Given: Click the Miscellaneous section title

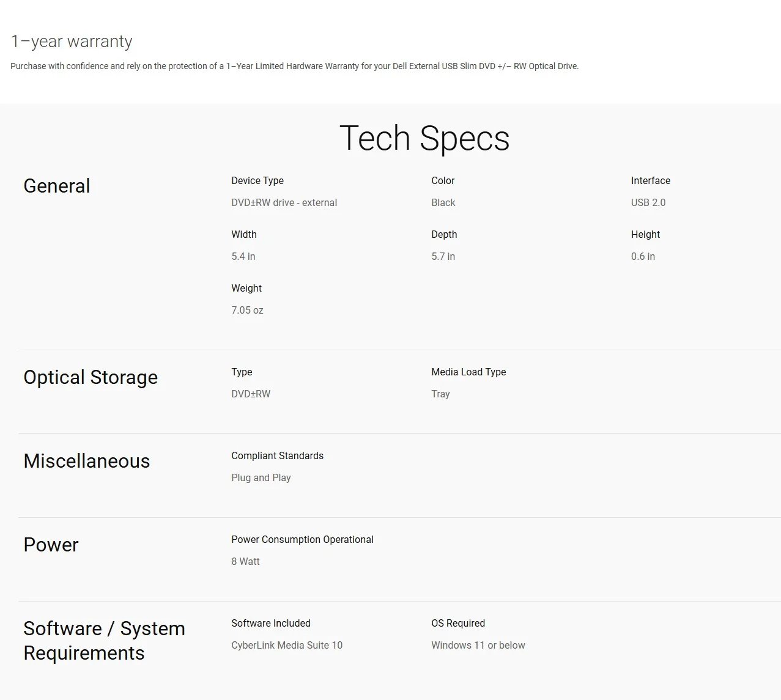Looking at the screenshot, I should tap(87, 461).
